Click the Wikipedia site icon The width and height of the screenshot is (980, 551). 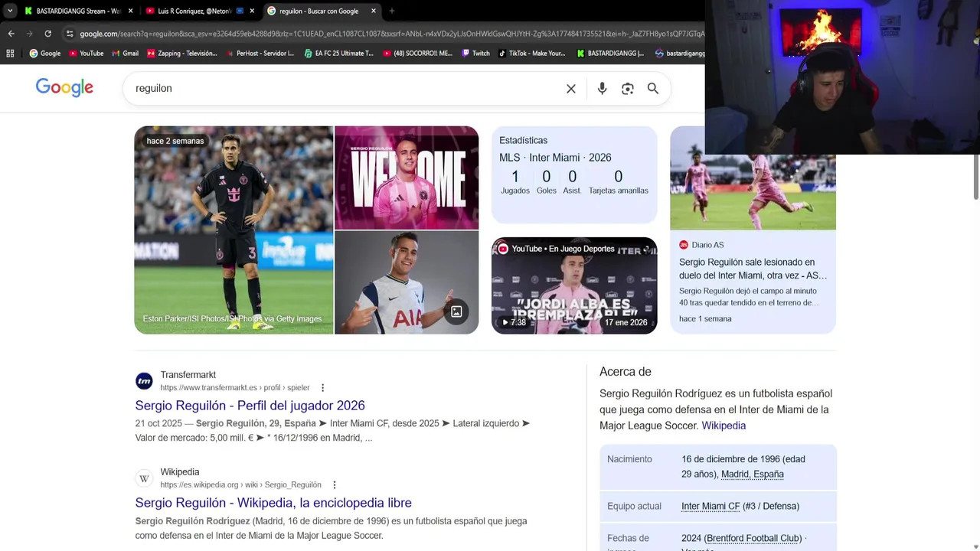point(144,478)
